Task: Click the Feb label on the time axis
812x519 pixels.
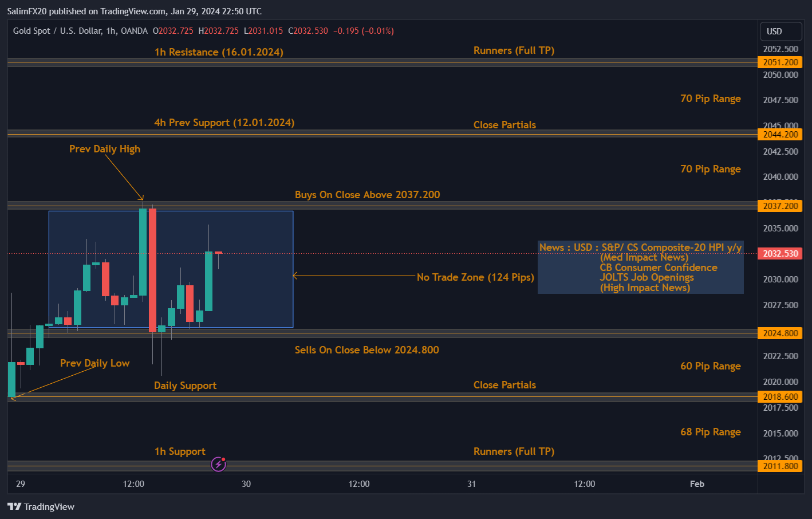Action: click(697, 483)
